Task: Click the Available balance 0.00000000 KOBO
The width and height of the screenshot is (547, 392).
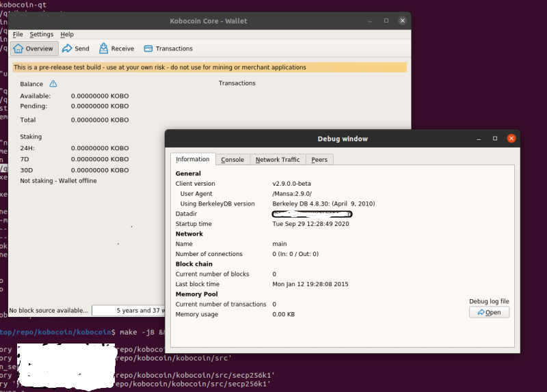Action: [x=100, y=96]
